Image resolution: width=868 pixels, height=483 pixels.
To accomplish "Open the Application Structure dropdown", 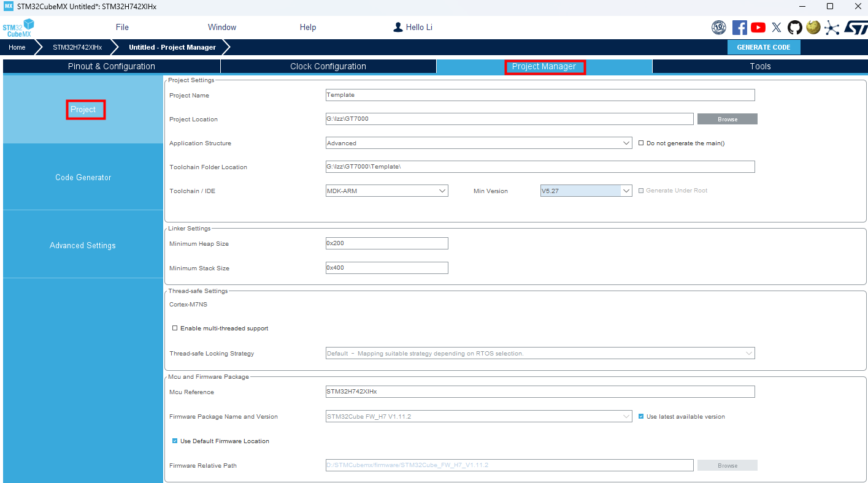I will 478,143.
